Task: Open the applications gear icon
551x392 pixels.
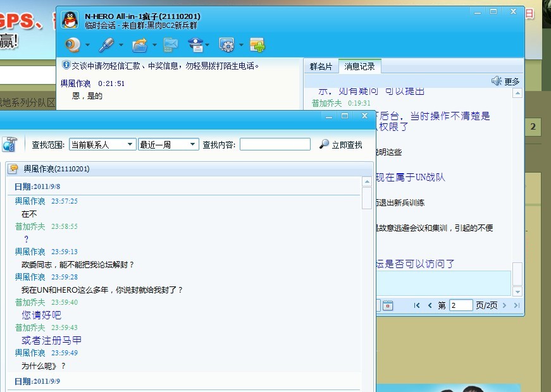Action: tap(226, 45)
